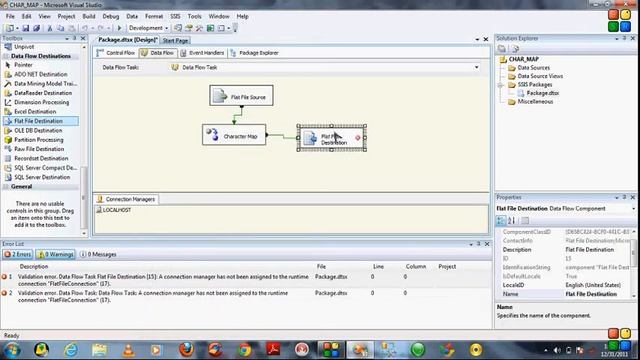Open the Toolbox panel options arrow
This screenshot has height=360, width=640.
(67, 38)
